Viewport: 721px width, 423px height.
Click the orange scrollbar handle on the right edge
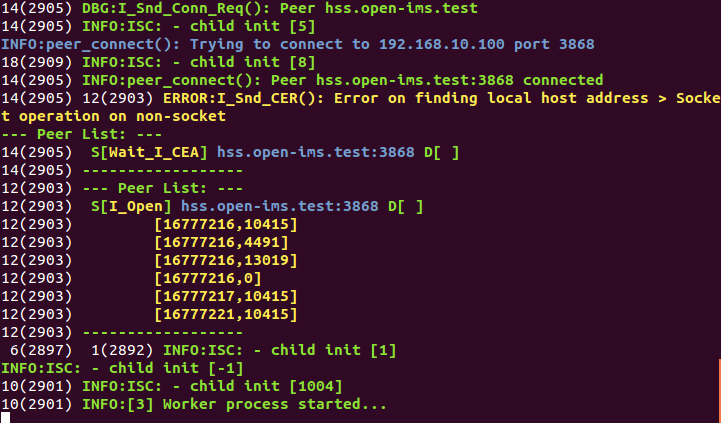click(720, 391)
